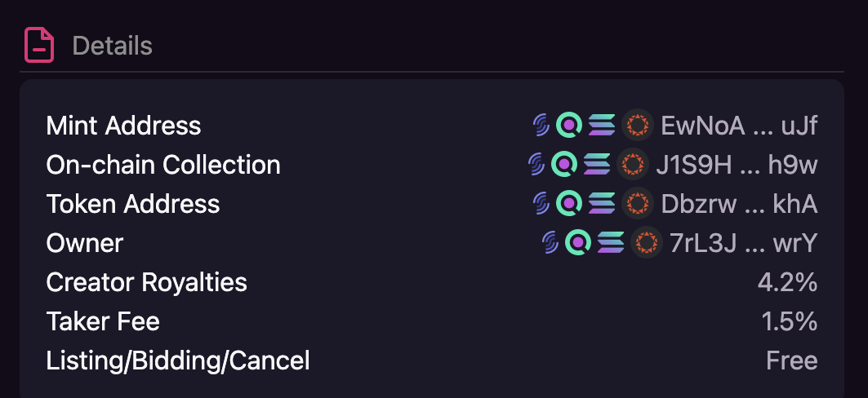Open On-chain Collection in Solscan icon
The image size is (868, 398).
click(x=564, y=164)
